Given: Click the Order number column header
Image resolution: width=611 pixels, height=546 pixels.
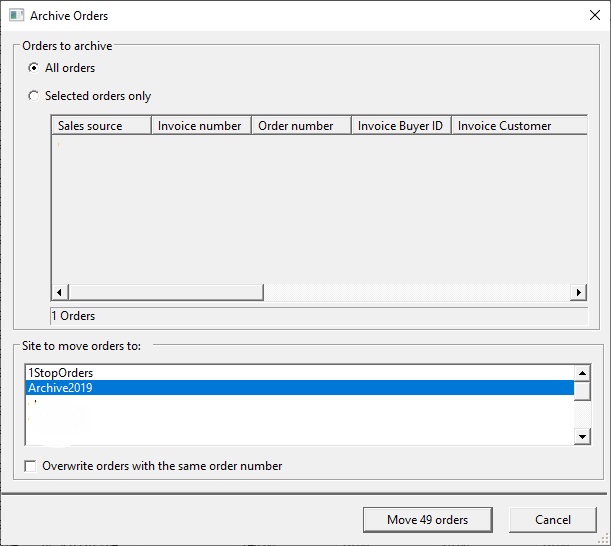Looking at the screenshot, I should click(x=302, y=125).
